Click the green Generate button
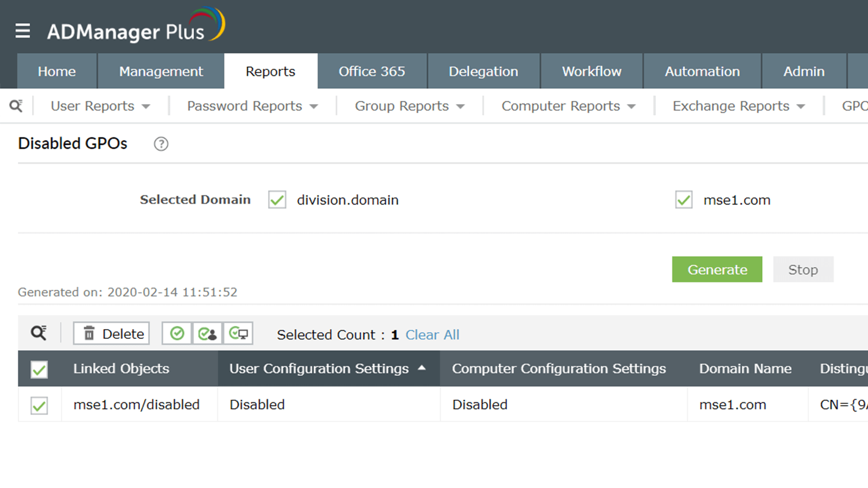This screenshot has width=868, height=488. 717,269
